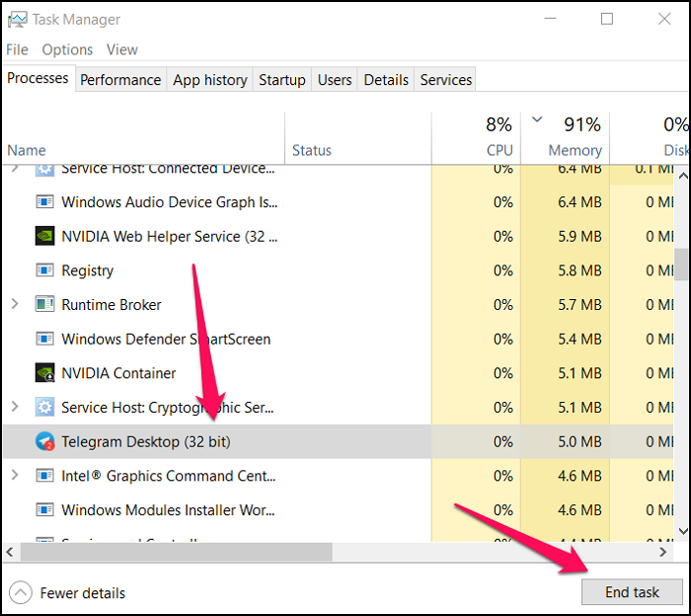Screen dimensions: 691x616
Task: Click the Windows Defender SmartScreen icon
Action: pyautogui.click(x=44, y=339)
